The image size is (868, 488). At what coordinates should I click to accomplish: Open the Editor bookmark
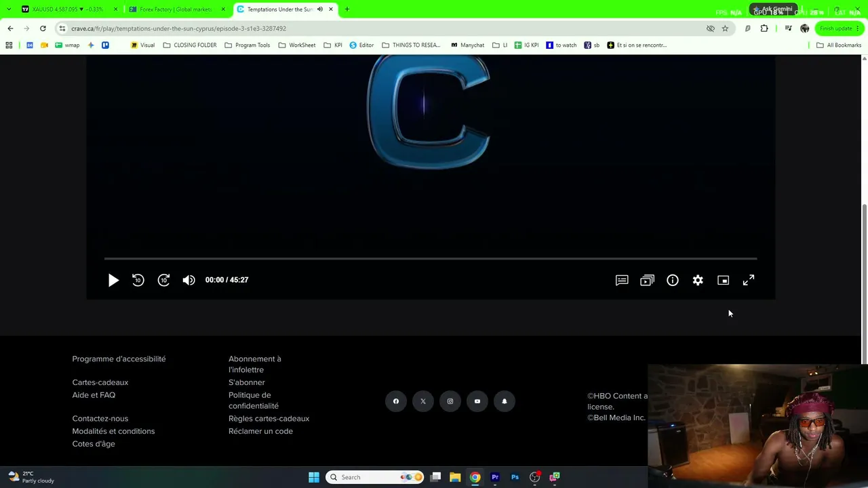(x=361, y=45)
